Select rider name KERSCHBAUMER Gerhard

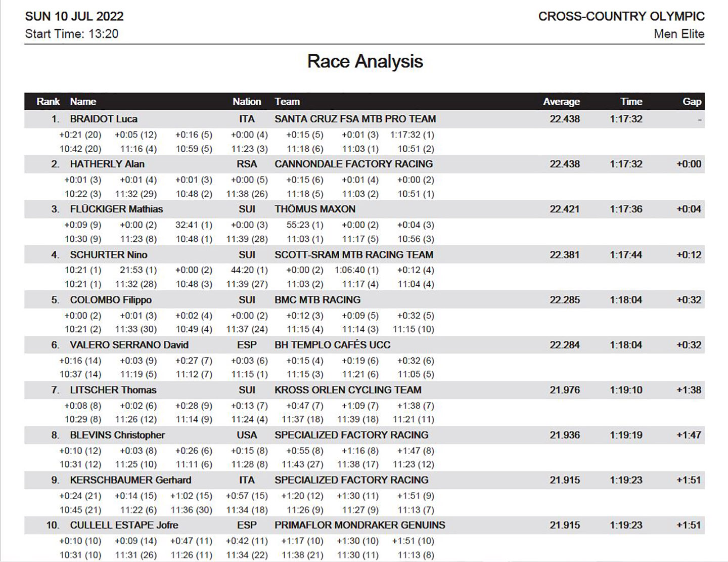pos(130,480)
